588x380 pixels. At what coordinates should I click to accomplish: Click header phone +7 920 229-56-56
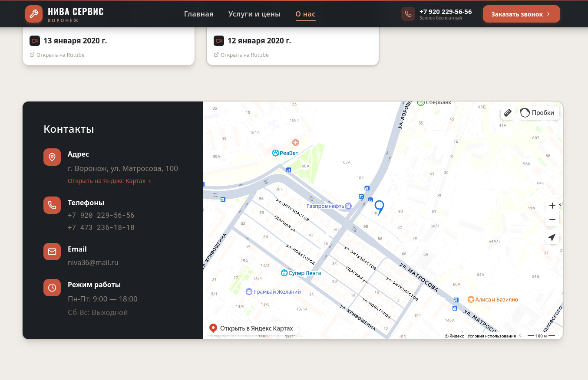(446, 12)
